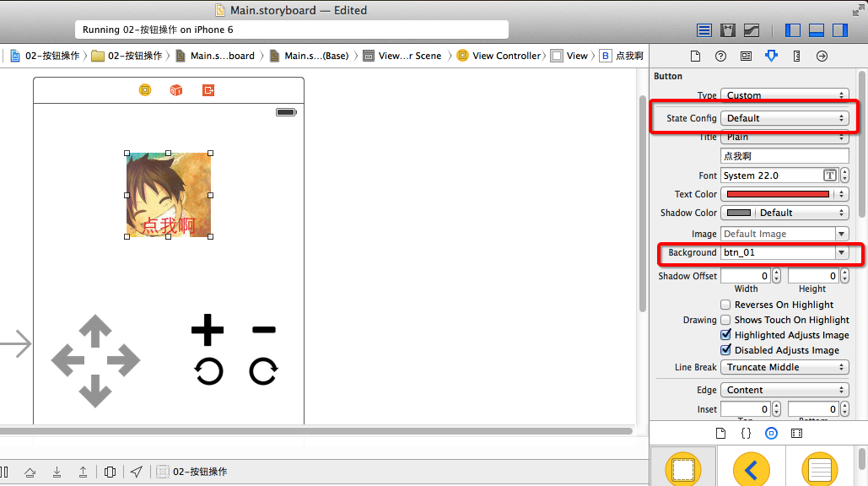This screenshot has height=486, width=868.
Task: Click the title text input field
Action: [x=784, y=156]
